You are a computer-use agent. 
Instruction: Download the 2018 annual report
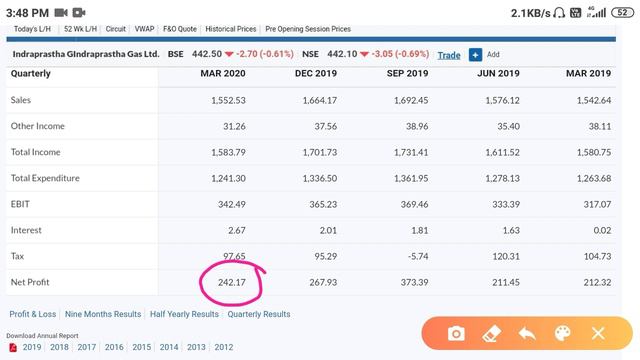coord(59,347)
